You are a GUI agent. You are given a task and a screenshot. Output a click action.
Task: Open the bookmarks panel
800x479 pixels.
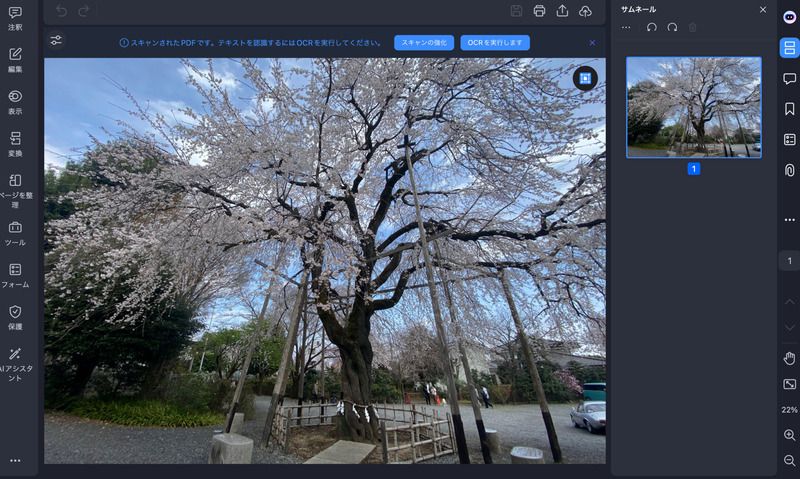tap(789, 109)
